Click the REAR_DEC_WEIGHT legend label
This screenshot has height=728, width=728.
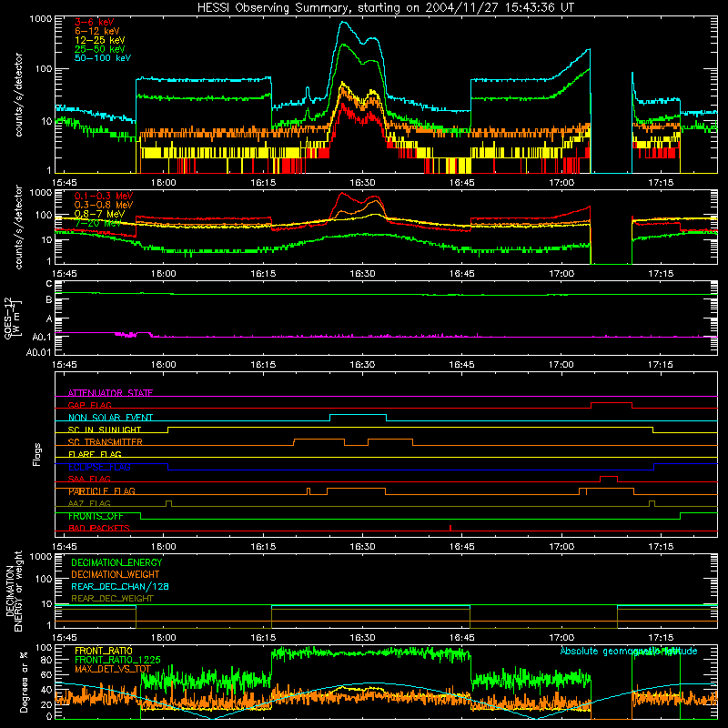pyautogui.click(x=112, y=599)
